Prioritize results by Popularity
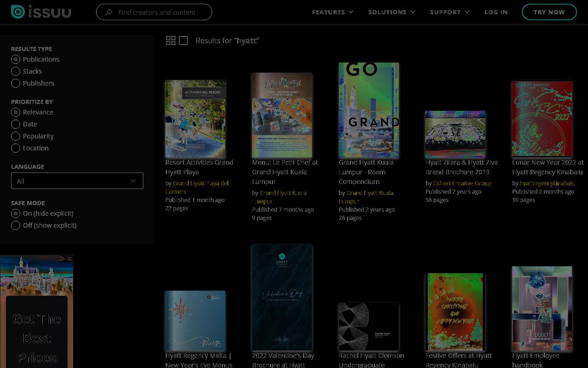Image resolution: width=588 pixels, height=368 pixels. (x=16, y=136)
